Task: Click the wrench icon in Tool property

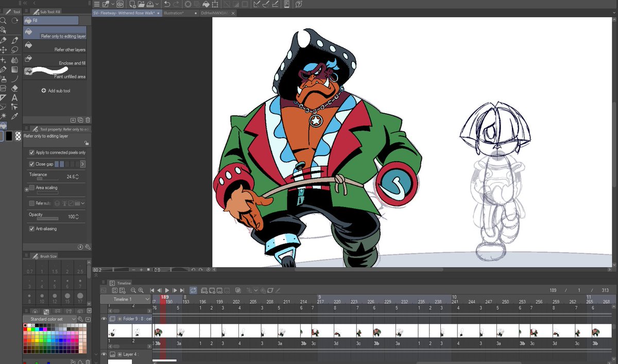Action: (88, 247)
